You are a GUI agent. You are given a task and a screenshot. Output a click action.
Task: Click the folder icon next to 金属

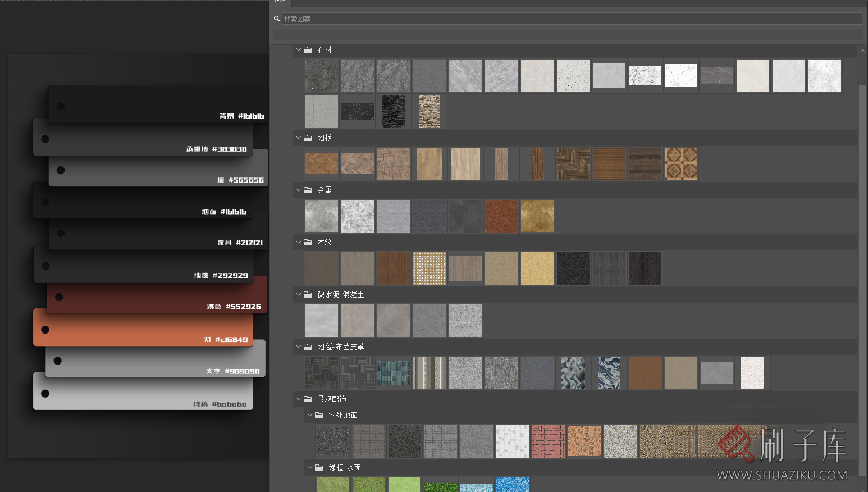coord(308,190)
